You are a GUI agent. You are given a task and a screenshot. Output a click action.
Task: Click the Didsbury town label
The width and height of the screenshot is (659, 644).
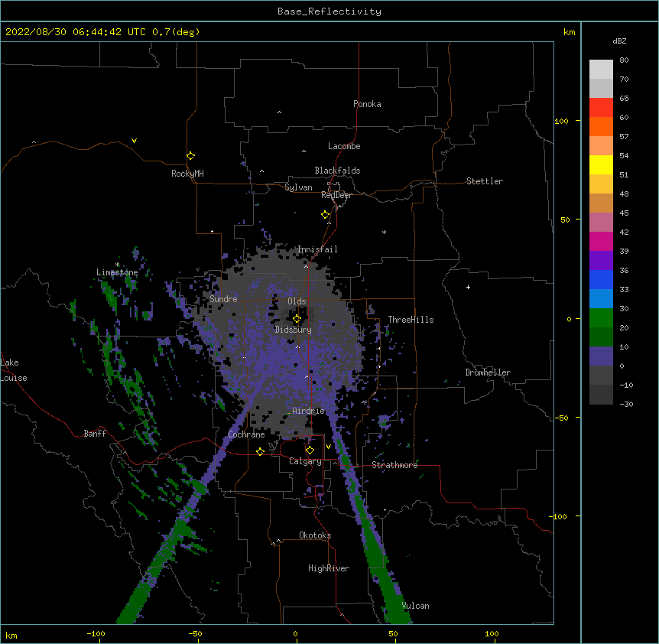coord(293,330)
